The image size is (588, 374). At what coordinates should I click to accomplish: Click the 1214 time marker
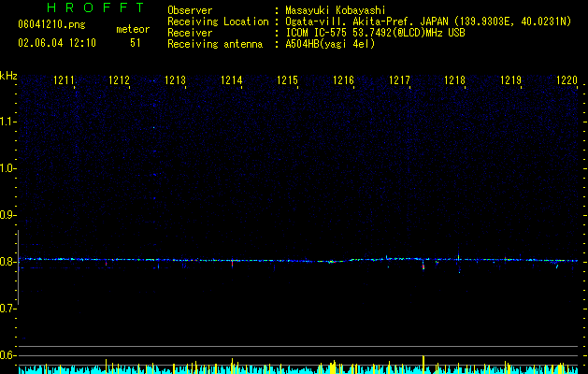click(232, 80)
